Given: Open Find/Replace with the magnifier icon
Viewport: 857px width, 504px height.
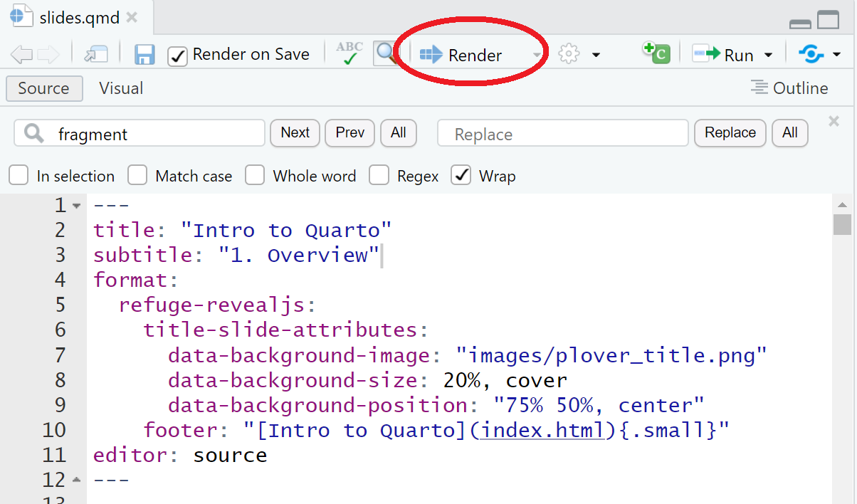Looking at the screenshot, I should [x=386, y=53].
